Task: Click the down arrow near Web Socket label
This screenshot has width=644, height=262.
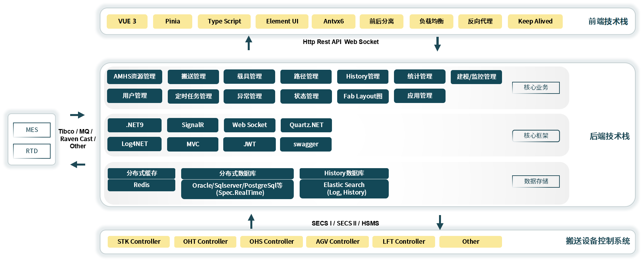Action: (x=437, y=44)
